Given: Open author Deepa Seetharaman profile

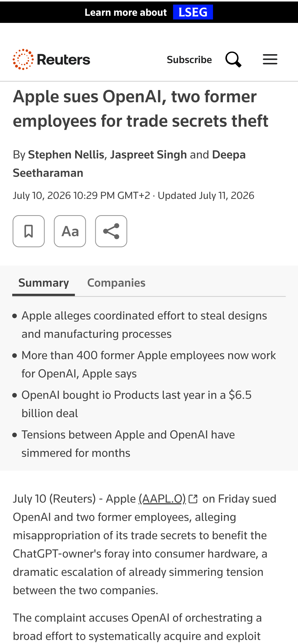Looking at the screenshot, I should [129, 164].
